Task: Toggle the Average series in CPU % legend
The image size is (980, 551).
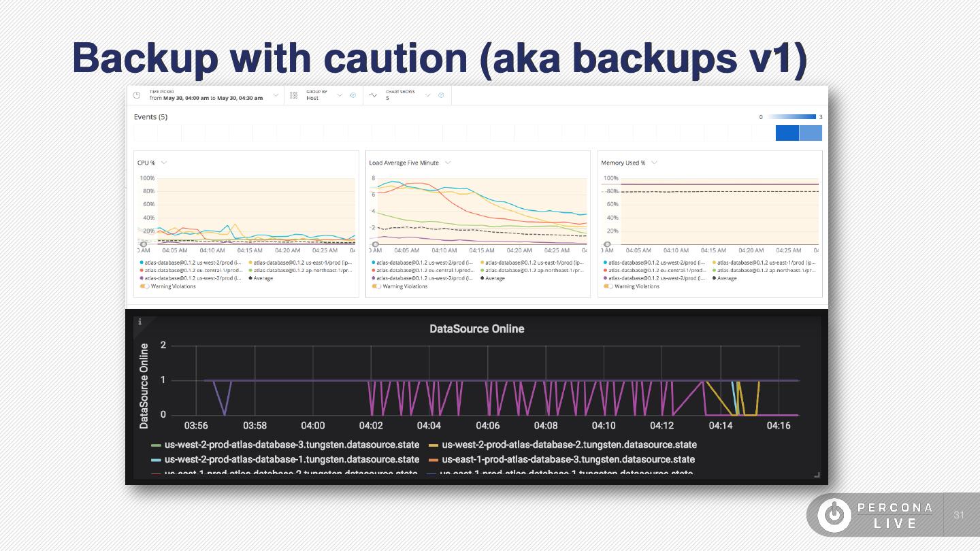Action: [261, 278]
